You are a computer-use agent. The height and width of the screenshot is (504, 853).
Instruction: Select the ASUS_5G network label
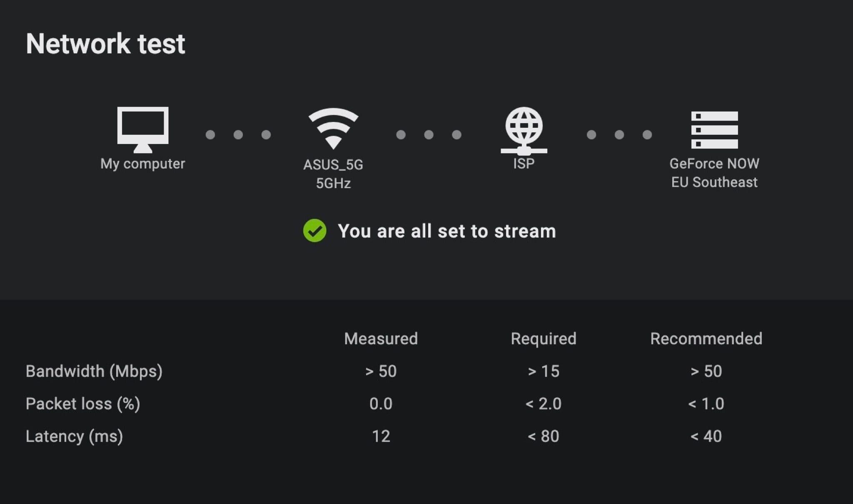point(333,165)
